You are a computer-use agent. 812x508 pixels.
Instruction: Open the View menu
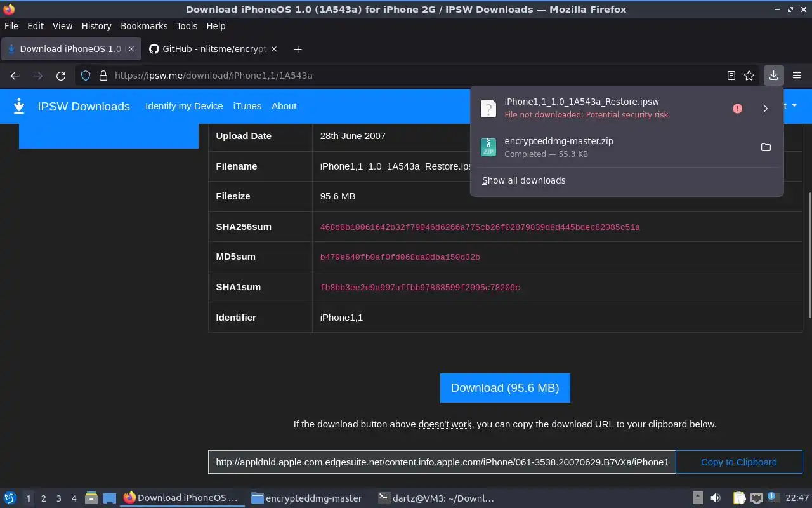coord(62,26)
